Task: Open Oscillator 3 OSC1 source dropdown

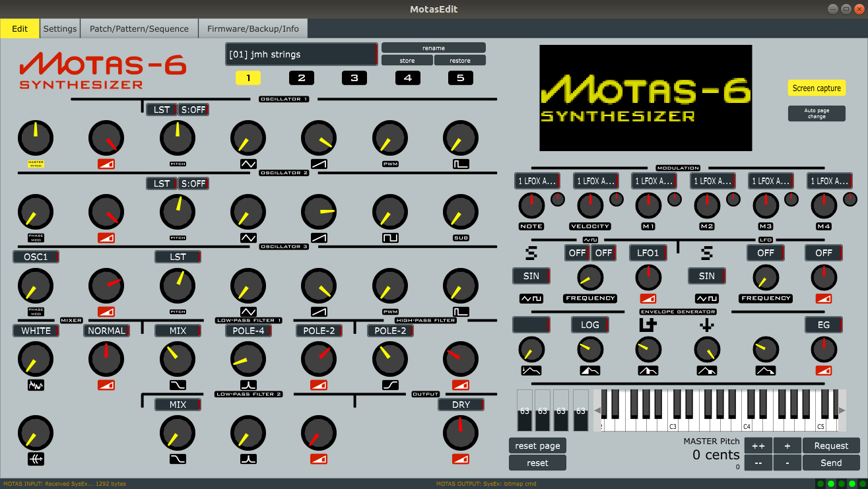Action: (x=36, y=257)
